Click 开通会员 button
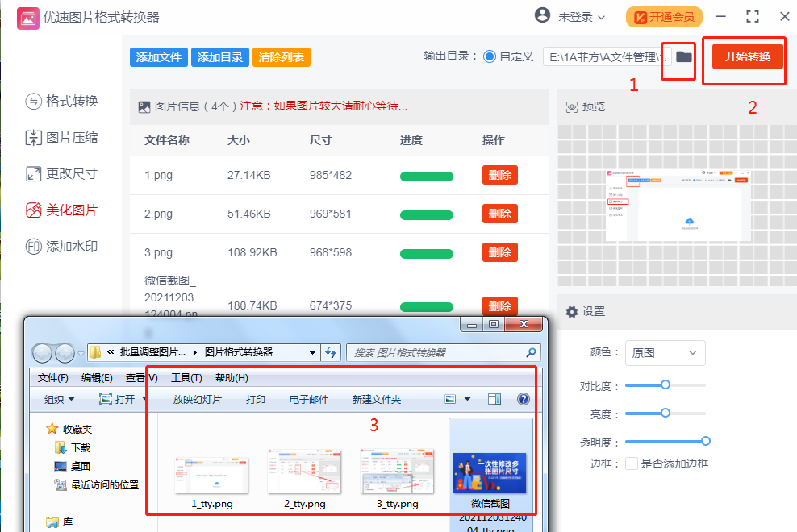Image resolution: width=797 pixels, height=532 pixels. (665, 17)
